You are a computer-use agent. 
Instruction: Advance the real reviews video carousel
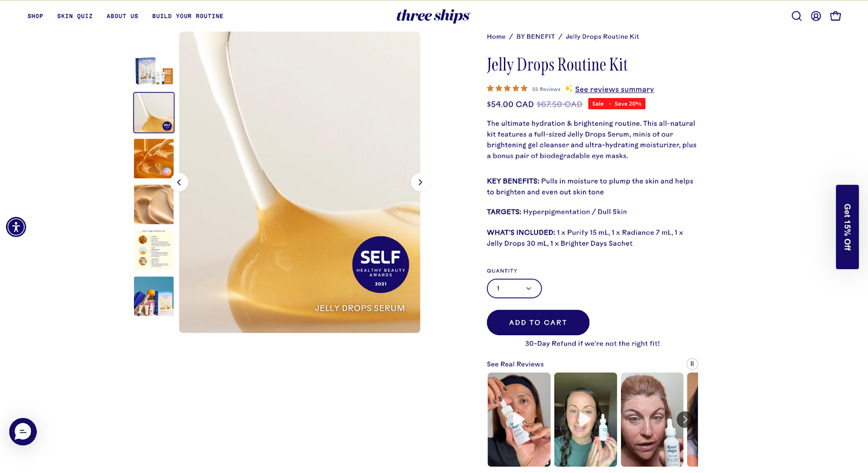(x=685, y=419)
